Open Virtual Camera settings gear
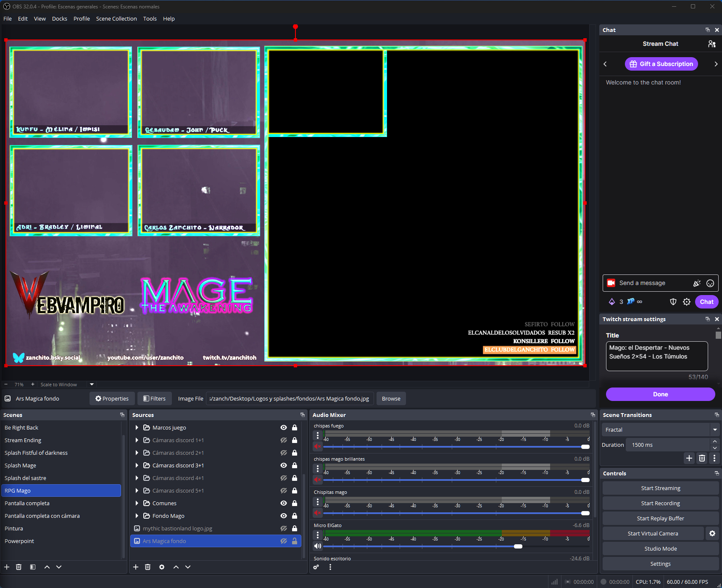This screenshot has width=722, height=588. click(712, 533)
